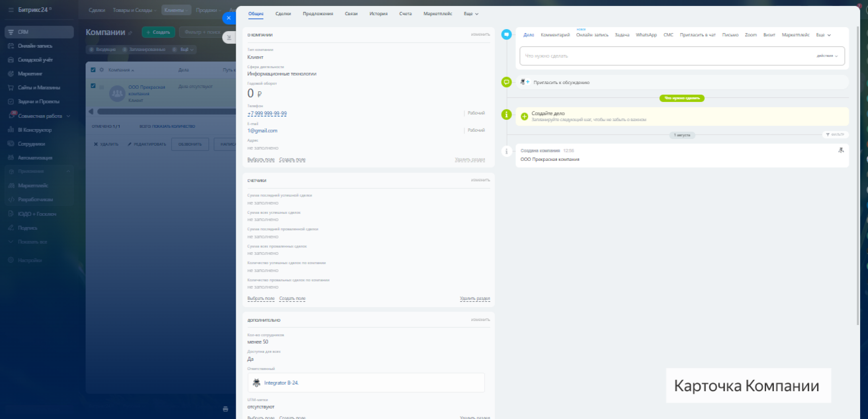
Task: Click Выбрать поле in О компании section
Action: click(x=261, y=160)
